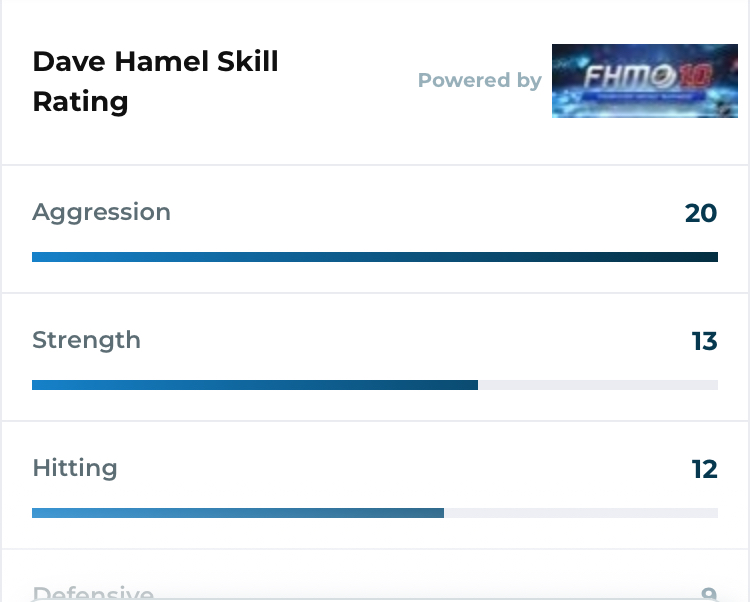Click the Hitting value 12
Viewport: 750px width, 602px height.
point(705,470)
